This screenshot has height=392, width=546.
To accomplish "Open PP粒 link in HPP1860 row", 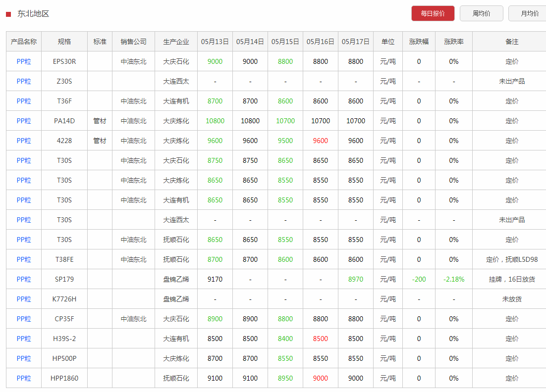I will click(24, 379).
